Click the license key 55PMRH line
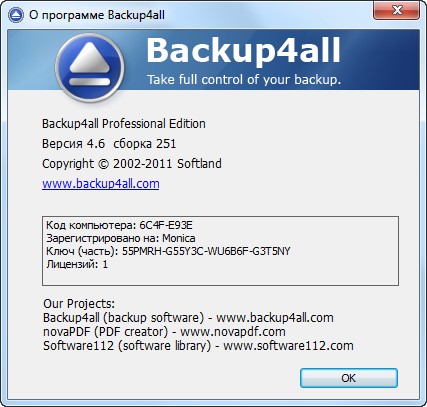This screenshot has height=407, width=427. [x=168, y=251]
